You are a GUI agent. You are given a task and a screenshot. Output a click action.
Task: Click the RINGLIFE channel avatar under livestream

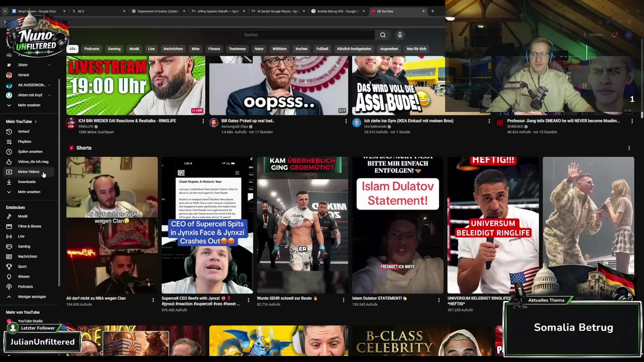(71, 123)
